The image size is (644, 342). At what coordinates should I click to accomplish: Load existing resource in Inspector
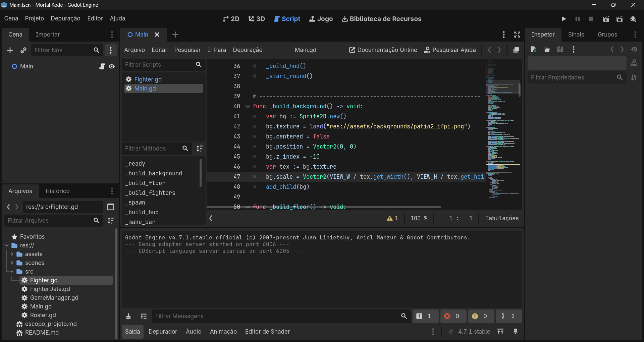547,50
